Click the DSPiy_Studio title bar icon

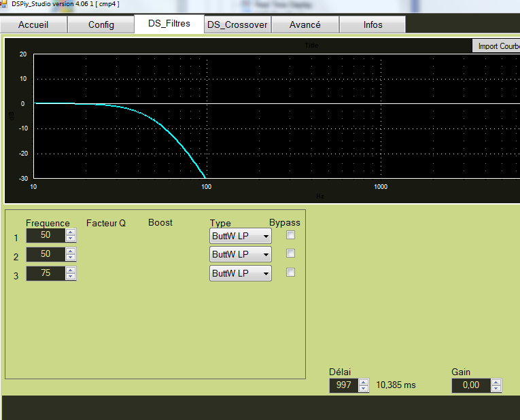tap(3, 4)
